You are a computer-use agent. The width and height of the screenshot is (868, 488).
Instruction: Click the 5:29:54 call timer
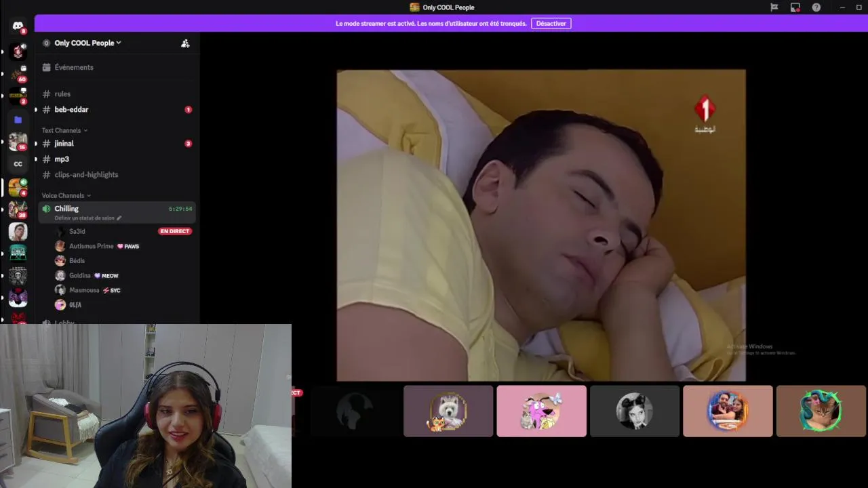(x=180, y=209)
